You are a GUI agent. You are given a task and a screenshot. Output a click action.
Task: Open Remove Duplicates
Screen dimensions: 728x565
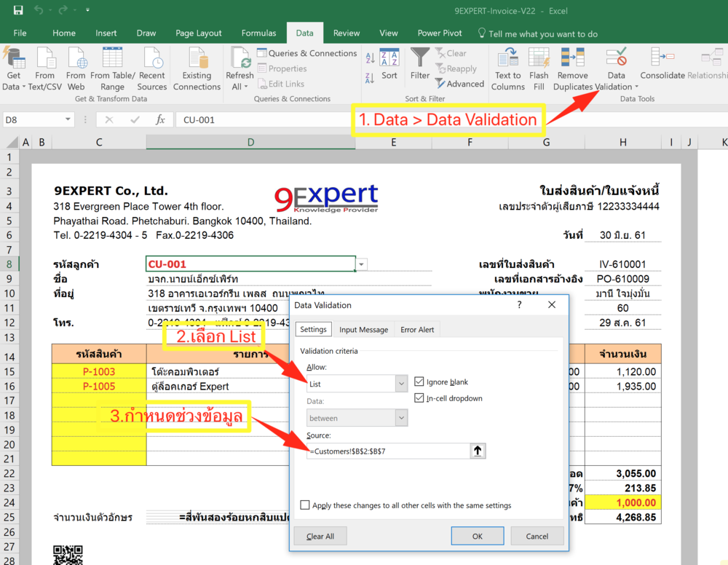pyautogui.click(x=572, y=68)
